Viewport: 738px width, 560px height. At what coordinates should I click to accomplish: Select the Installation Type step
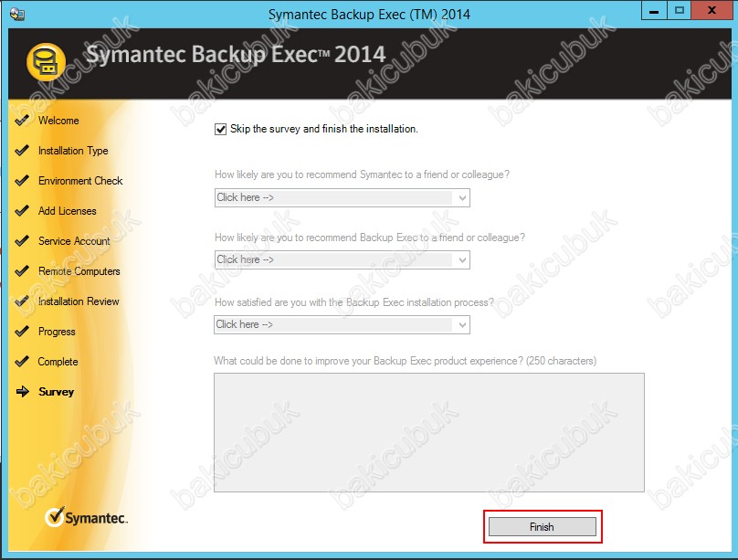pyautogui.click(x=73, y=151)
